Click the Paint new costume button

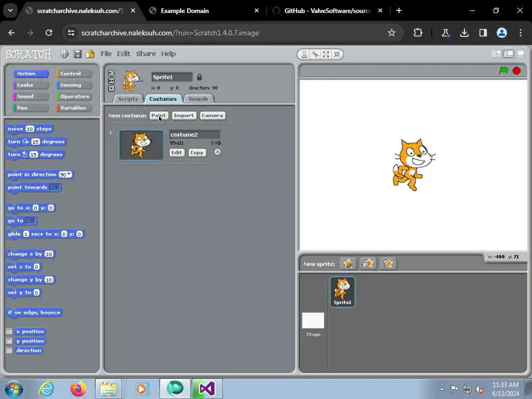coord(158,115)
